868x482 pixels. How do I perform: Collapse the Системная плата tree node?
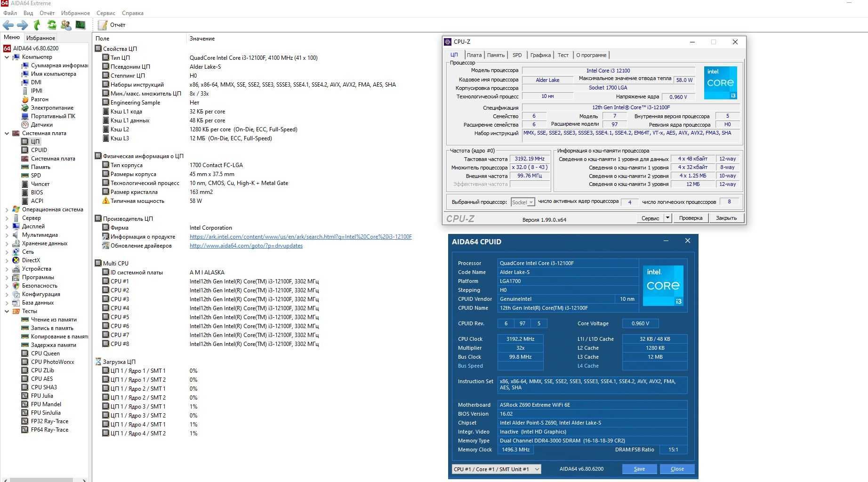(x=7, y=133)
